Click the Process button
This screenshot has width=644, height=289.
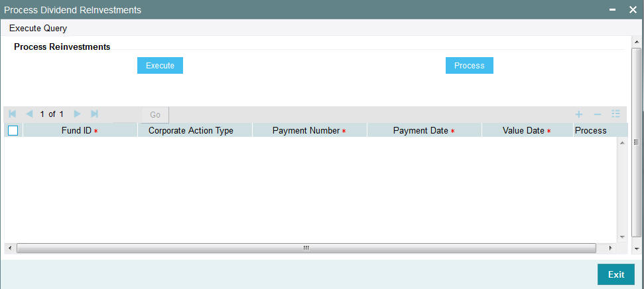(470, 66)
